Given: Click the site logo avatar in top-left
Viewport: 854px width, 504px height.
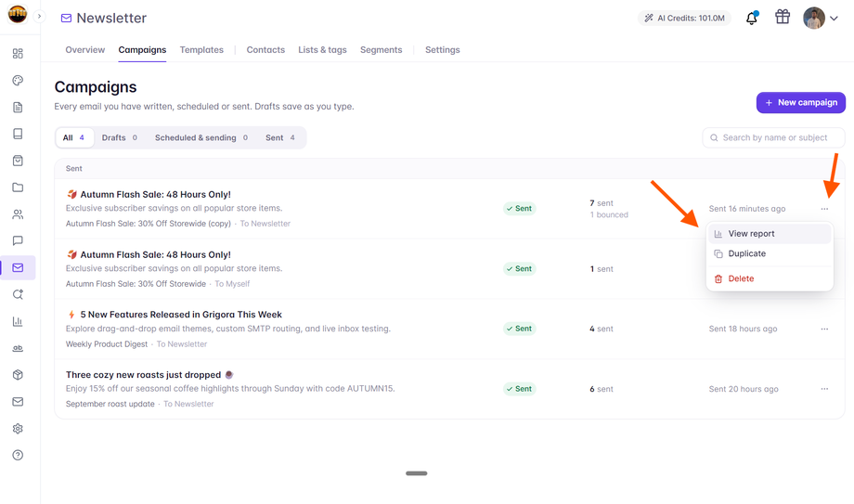Looking at the screenshot, I should pyautogui.click(x=18, y=14).
